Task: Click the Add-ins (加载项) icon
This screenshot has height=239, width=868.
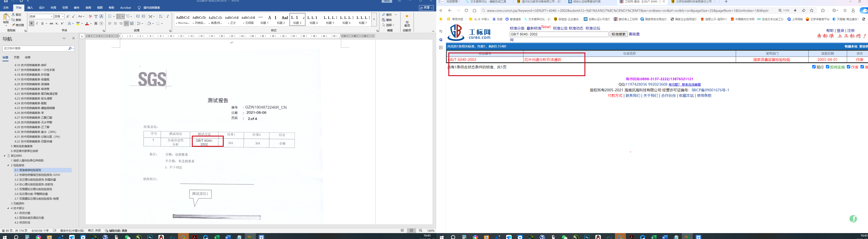Action: [407, 21]
